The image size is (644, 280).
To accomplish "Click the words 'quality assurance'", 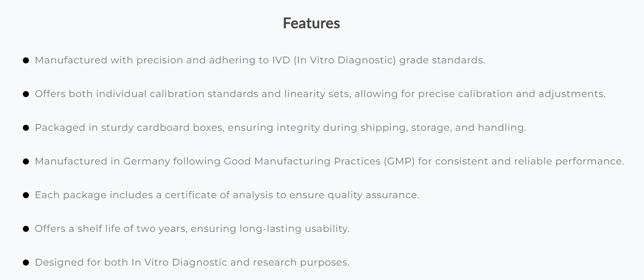I will point(372,195).
